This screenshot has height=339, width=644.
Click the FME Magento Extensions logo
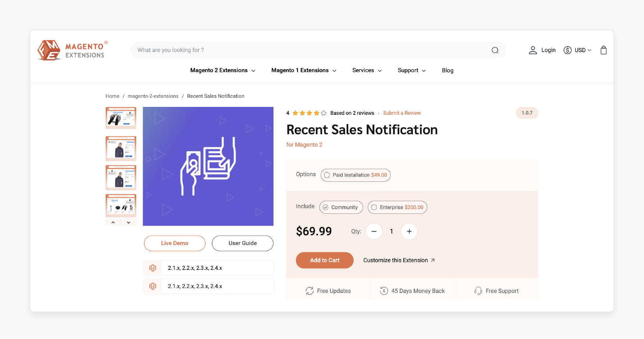pyautogui.click(x=72, y=50)
